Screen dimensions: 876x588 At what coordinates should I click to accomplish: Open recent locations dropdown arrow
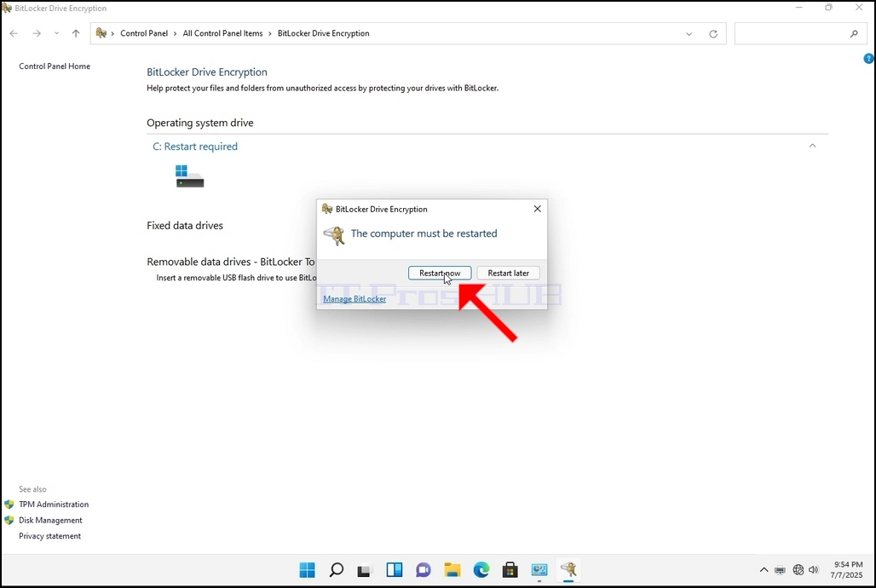coord(56,33)
